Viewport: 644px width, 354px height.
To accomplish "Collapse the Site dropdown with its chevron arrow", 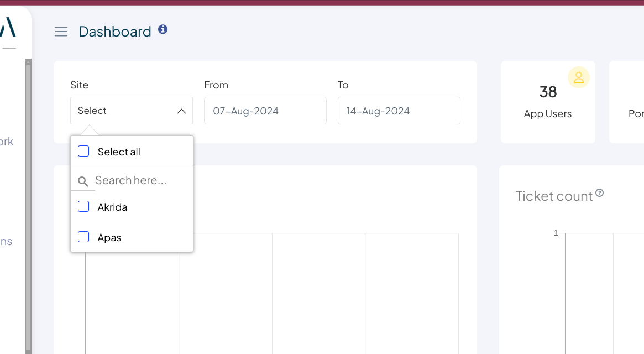I will click(181, 111).
